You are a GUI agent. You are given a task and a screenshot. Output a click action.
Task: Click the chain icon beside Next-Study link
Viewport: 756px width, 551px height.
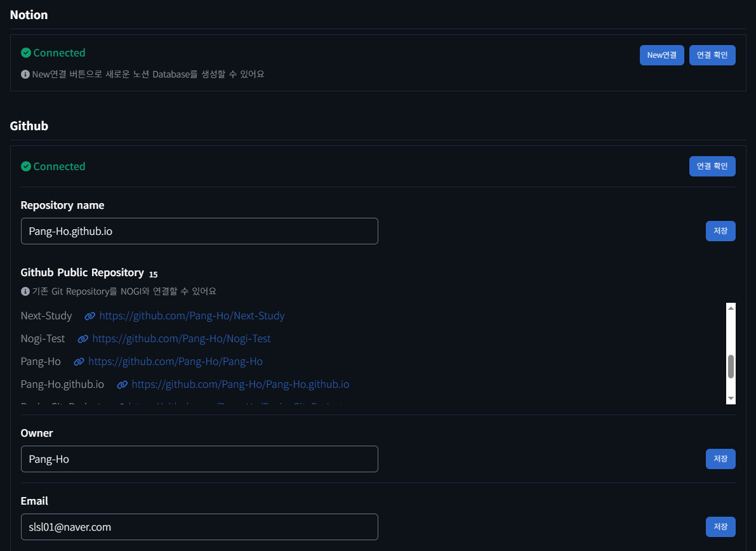(x=90, y=316)
